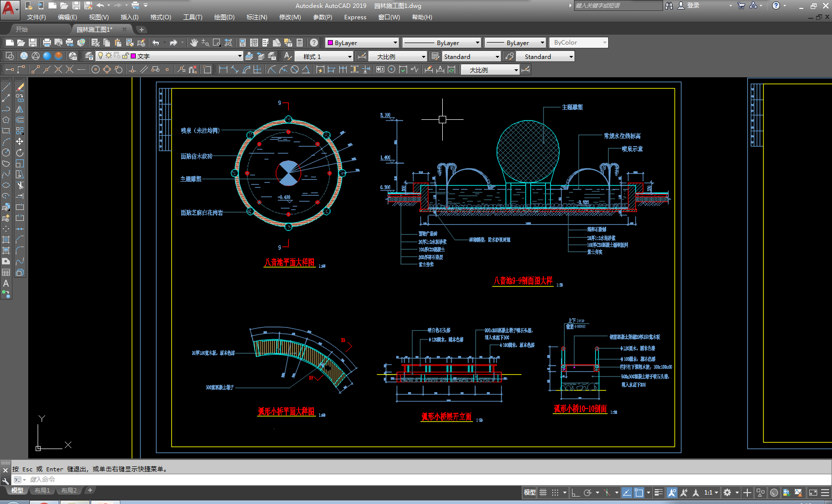This screenshot has height=504, width=832.
Task: Expand the ByLayer lineweight dropdown
Action: pyautogui.click(x=542, y=43)
